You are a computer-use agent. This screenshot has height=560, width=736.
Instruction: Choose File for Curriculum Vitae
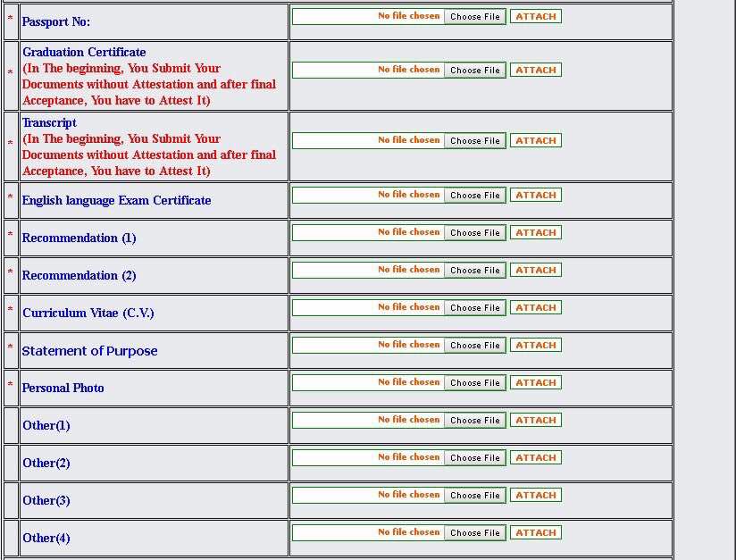point(474,307)
